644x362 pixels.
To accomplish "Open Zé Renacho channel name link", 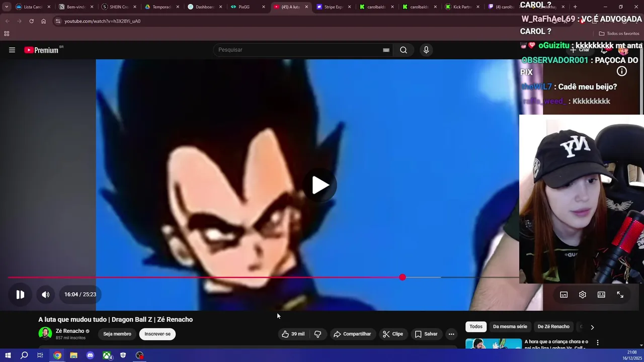I will pos(70,331).
